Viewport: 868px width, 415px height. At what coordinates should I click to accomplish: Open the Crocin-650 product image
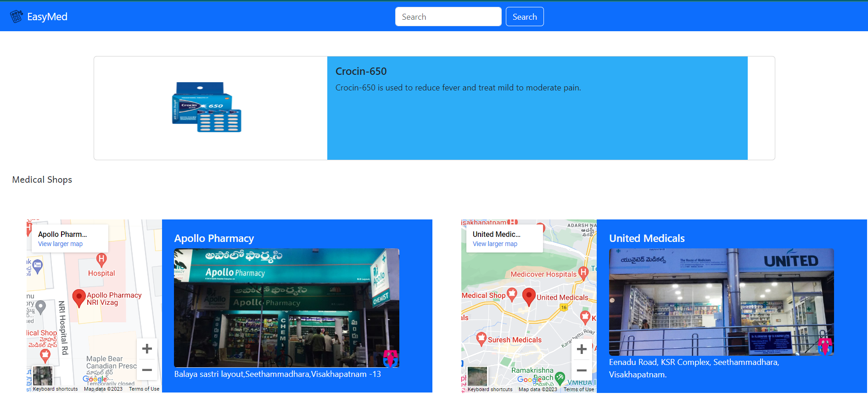tap(207, 107)
